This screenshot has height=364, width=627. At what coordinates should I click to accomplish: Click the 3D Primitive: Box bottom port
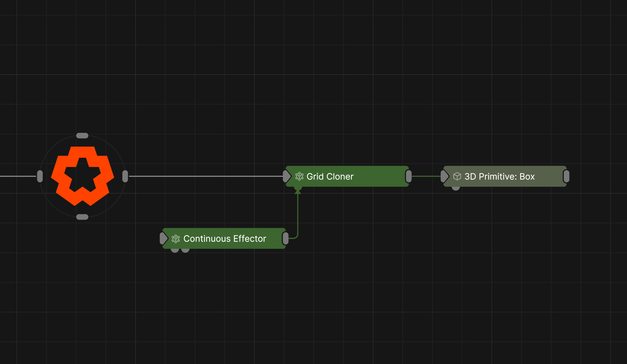[x=456, y=188]
